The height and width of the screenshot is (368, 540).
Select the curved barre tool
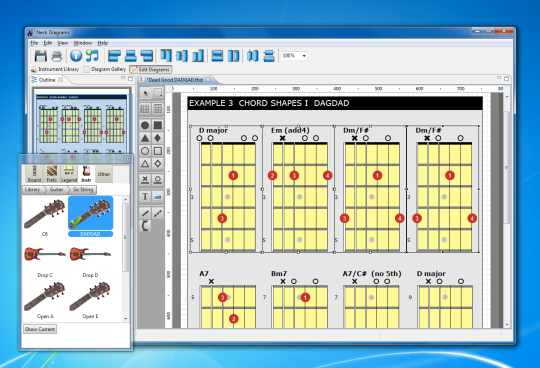(145, 226)
